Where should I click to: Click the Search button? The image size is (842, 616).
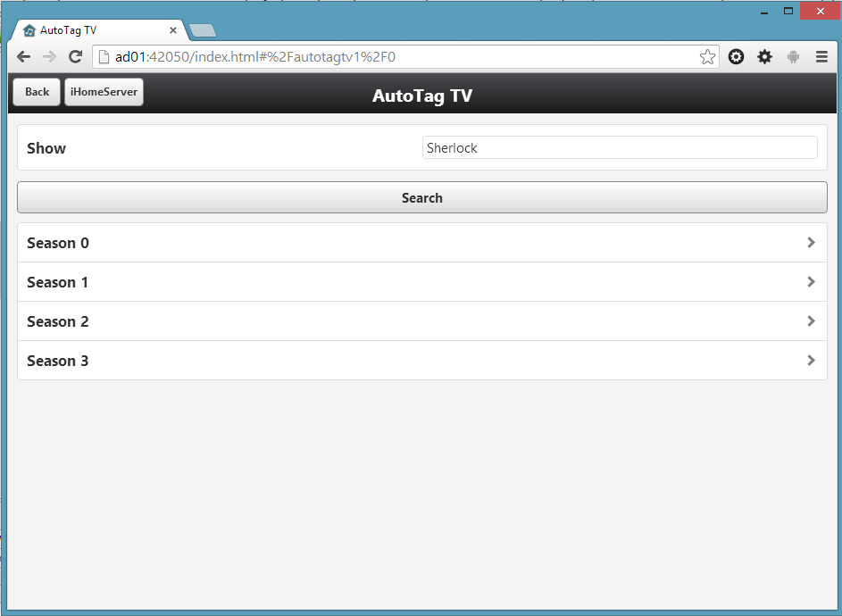point(421,198)
